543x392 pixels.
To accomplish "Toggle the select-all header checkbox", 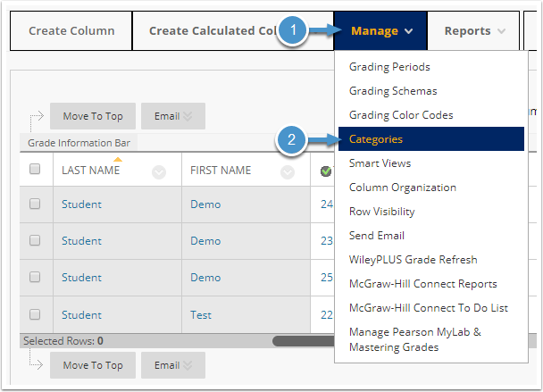I will tap(35, 169).
